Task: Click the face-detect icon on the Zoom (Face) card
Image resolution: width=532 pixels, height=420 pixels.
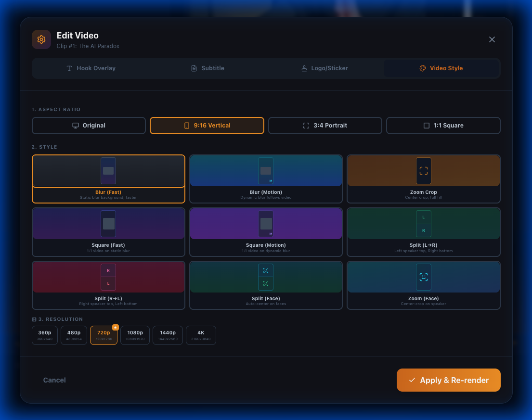Action: (423, 277)
